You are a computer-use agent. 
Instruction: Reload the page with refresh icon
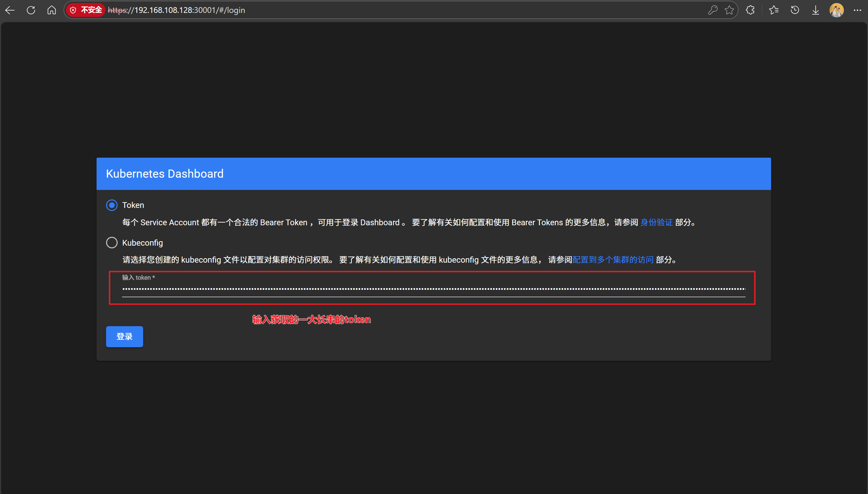point(31,10)
